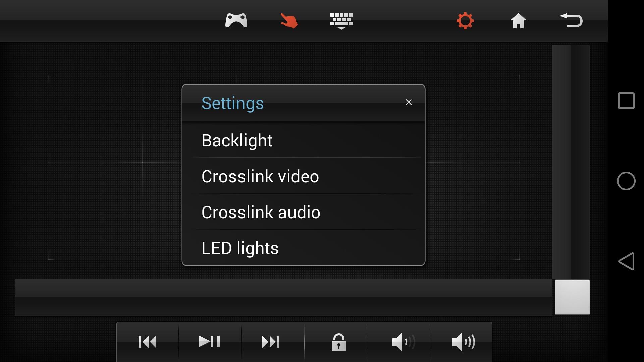Screen dimensions: 644x362
Task: Go to the app home screen
Action: [518, 21]
